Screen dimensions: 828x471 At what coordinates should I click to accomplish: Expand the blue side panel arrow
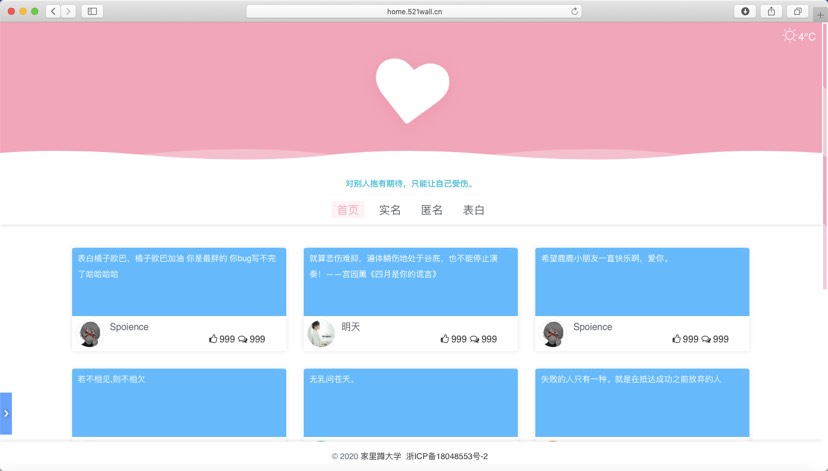pyautogui.click(x=6, y=413)
